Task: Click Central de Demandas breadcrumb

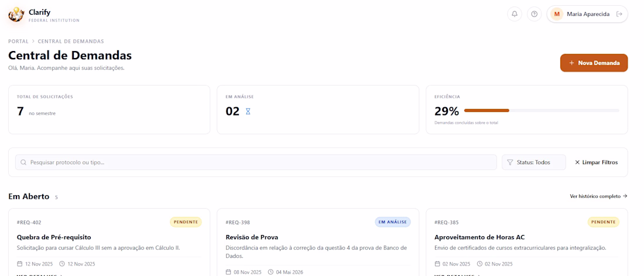Action: click(71, 41)
